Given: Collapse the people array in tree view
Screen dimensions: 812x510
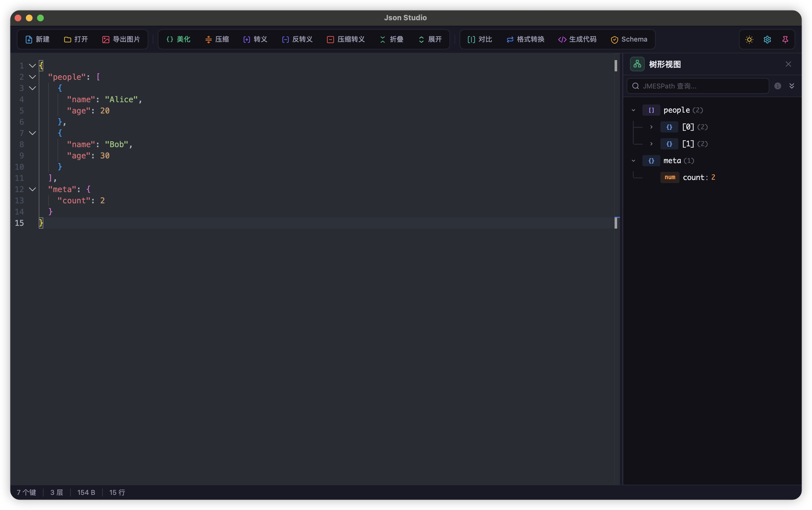Looking at the screenshot, I should click(x=633, y=110).
